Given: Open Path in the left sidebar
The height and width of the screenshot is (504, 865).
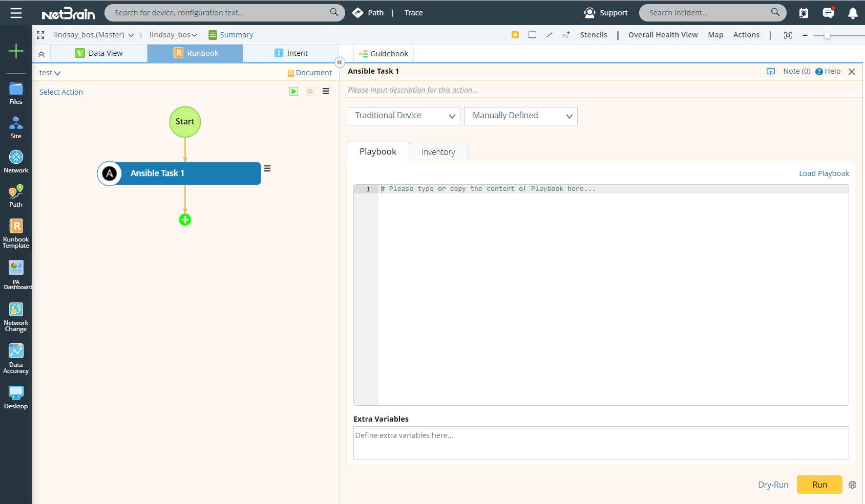Looking at the screenshot, I should click(x=16, y=196).
